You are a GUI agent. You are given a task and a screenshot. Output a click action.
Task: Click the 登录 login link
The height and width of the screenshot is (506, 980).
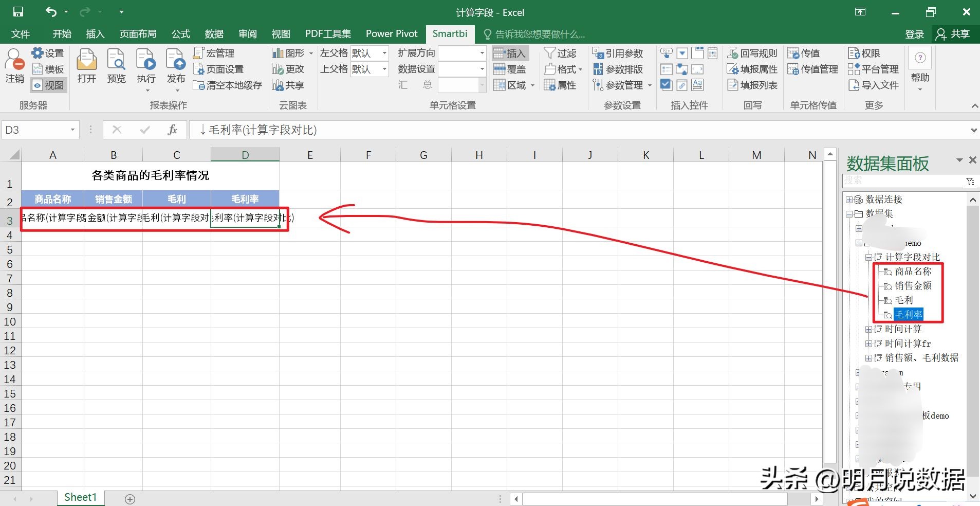click(x=914, y=33)
